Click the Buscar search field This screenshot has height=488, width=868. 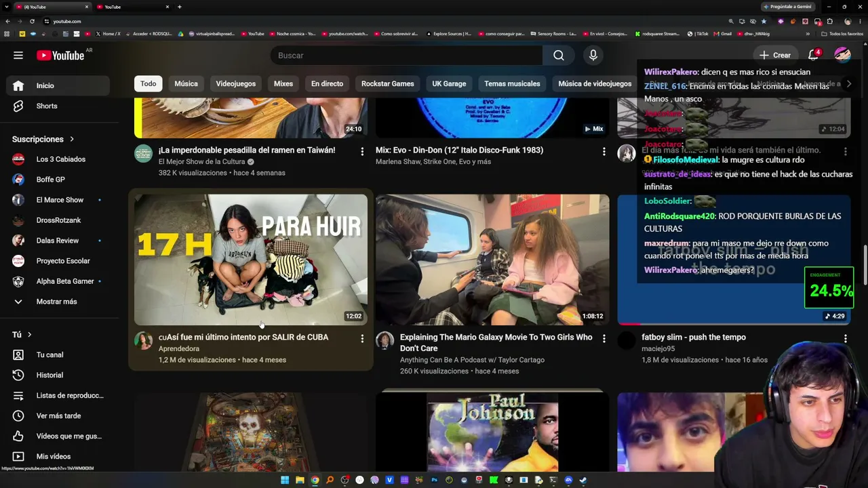(x=406, y=56)
